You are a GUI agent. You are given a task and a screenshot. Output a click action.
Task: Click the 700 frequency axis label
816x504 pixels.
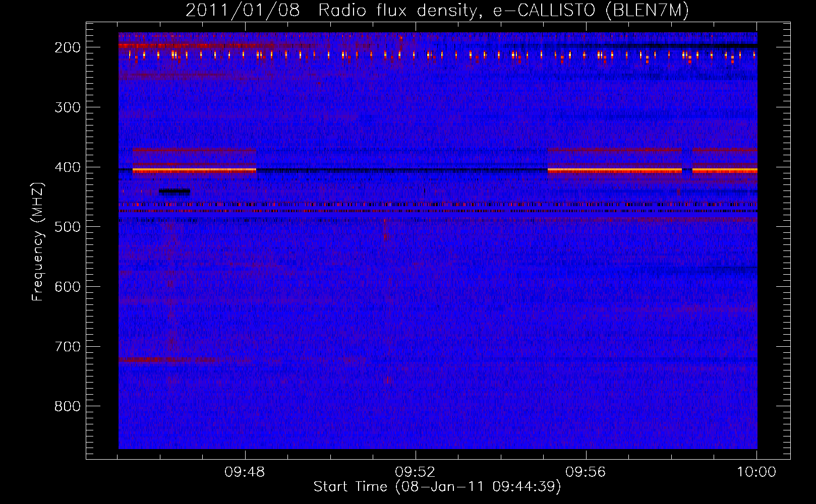pos(68,347)
